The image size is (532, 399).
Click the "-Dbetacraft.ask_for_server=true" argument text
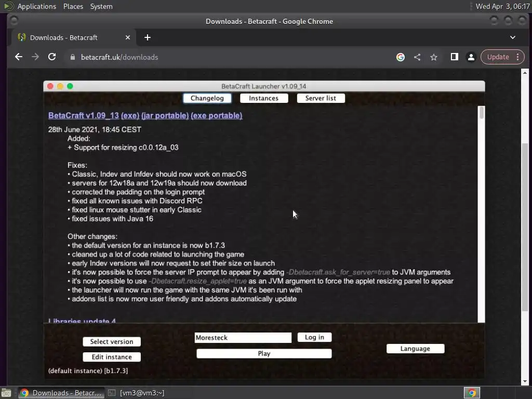(x=338, y=272)
